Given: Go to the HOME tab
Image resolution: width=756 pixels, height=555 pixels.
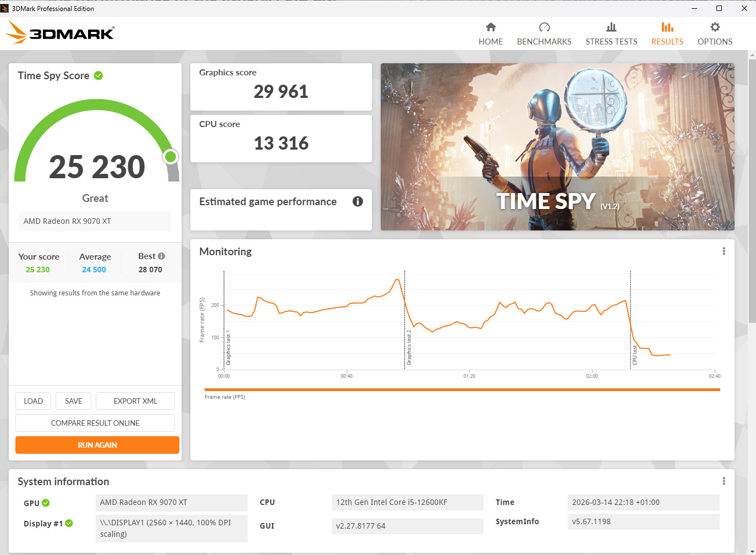Looking at the screenshot, I should tap(491, 34).
